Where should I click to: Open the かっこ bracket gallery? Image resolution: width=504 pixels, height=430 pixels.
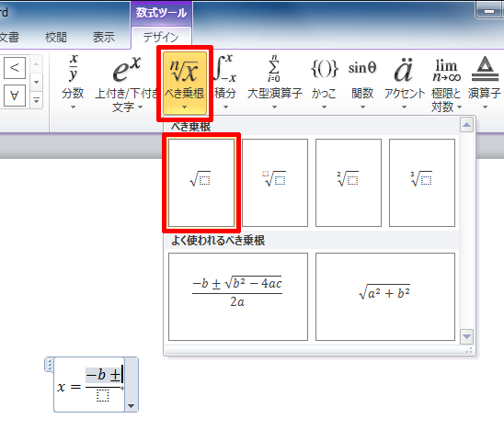pyautogui.click(x=324, y=82)
